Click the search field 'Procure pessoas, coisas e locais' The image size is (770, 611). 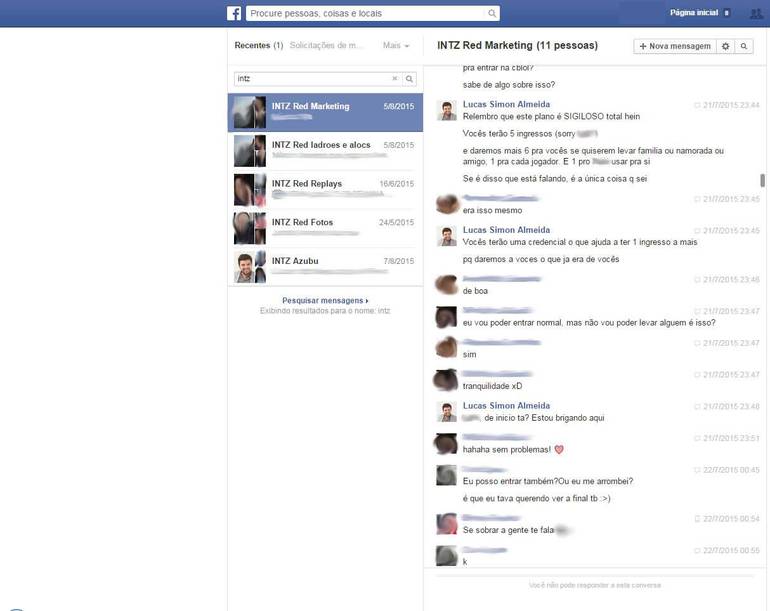[366, 13]
